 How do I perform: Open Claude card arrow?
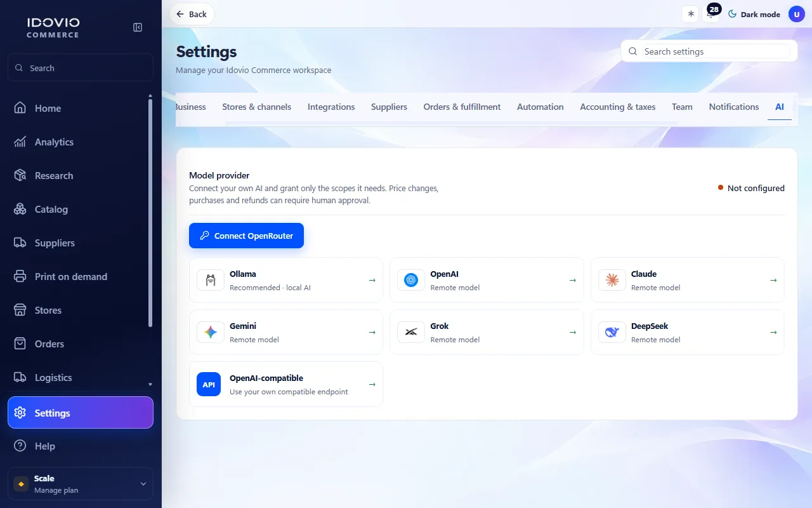773,280
